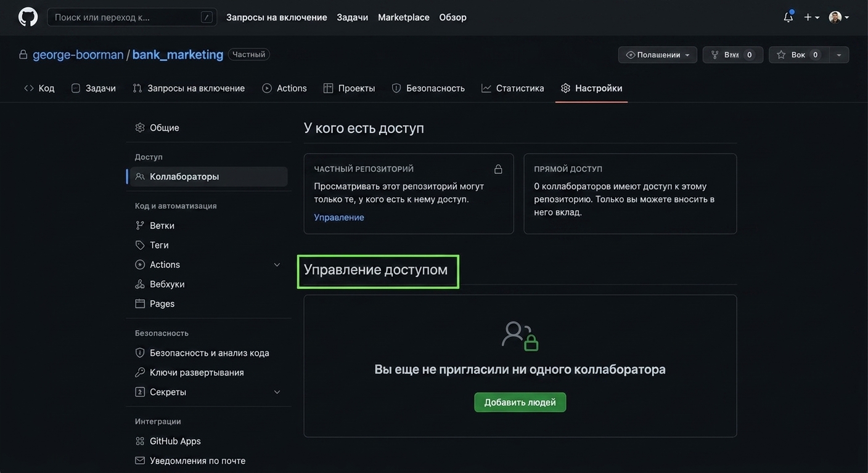Click the Настройки tab gear icon
This screenshot has width=868, height=473.
point(566,88)
